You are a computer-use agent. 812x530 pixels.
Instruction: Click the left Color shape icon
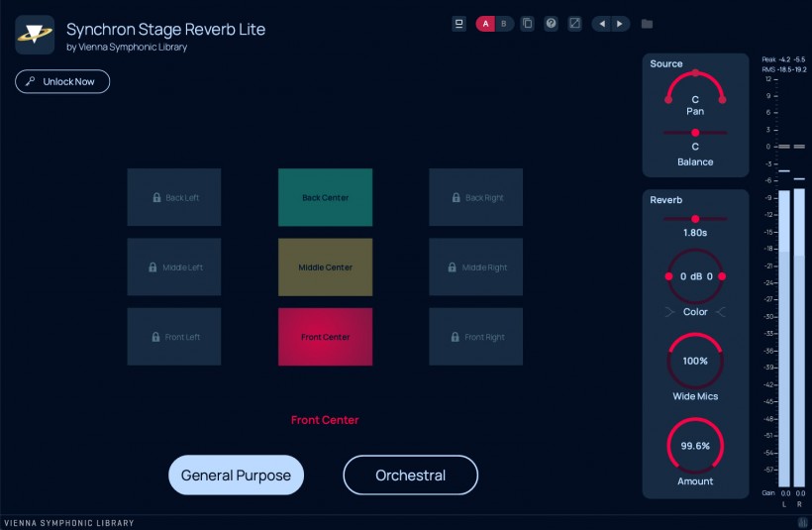click(x=669, y=312)
